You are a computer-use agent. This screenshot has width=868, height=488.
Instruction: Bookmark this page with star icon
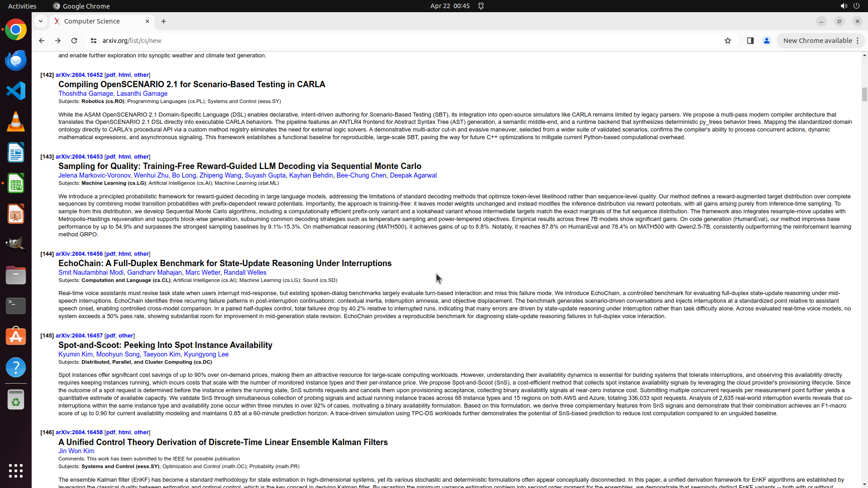[x=728, y=41]
